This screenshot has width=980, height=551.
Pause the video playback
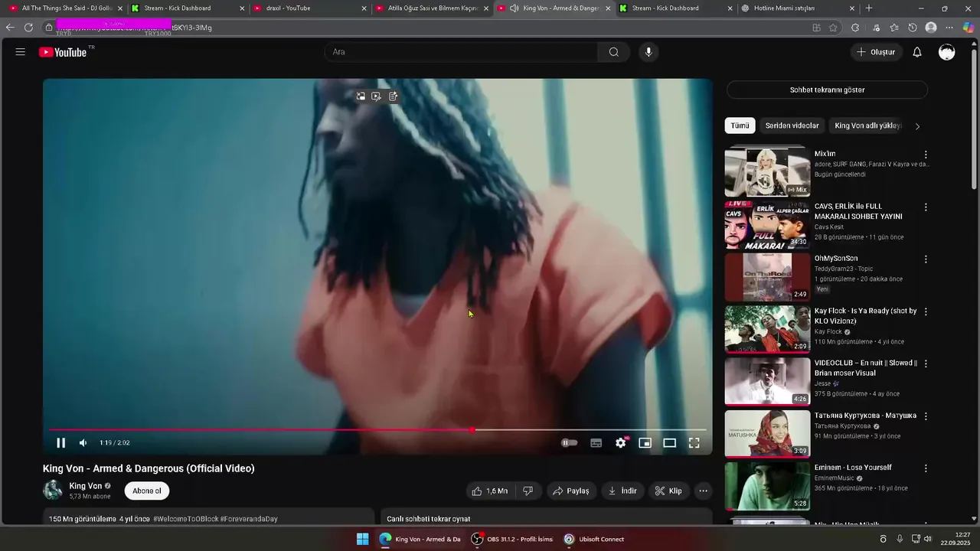pyautogui.click(x=60, y=442)
